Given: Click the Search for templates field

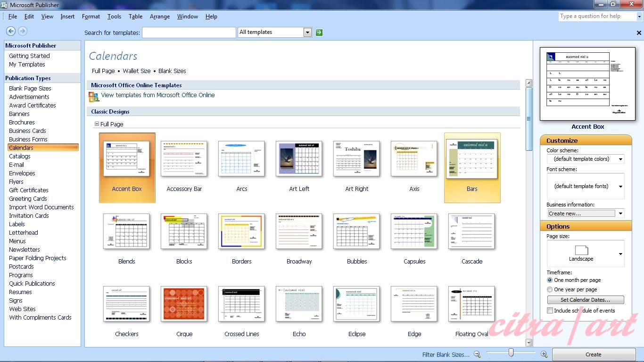Looking at the screenshot, I should (x=189, y=33).
